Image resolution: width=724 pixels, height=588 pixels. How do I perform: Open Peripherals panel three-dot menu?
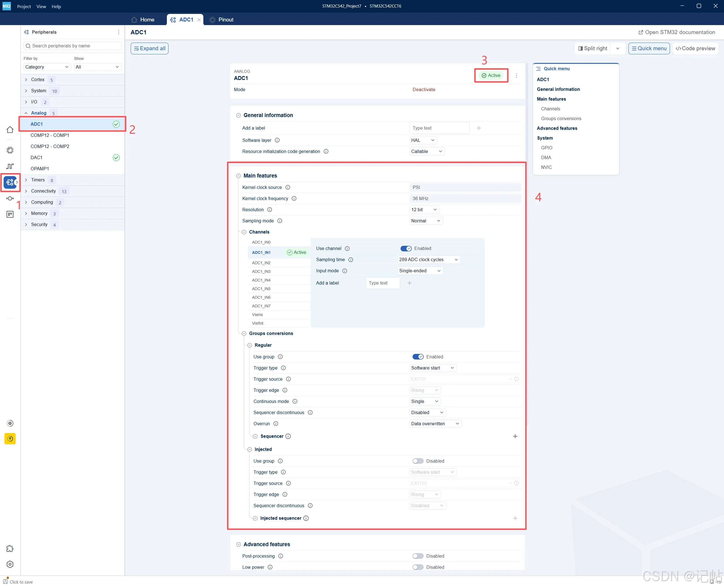118,32
